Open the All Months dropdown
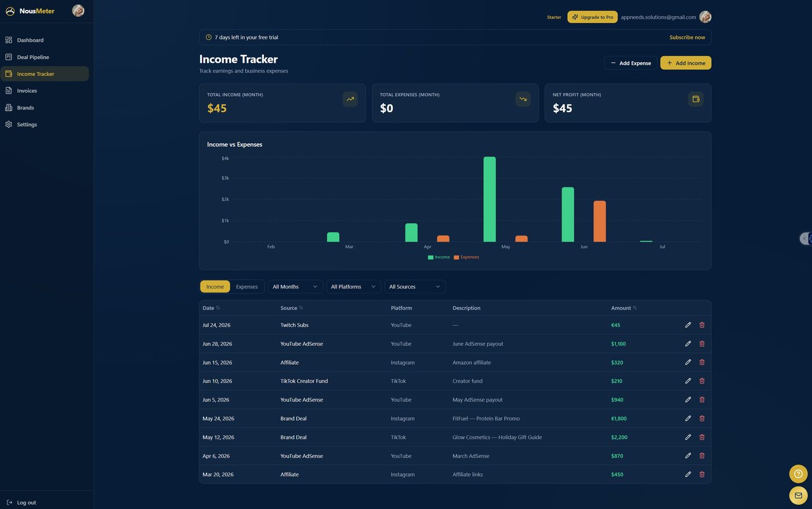 tap(295, 287)
